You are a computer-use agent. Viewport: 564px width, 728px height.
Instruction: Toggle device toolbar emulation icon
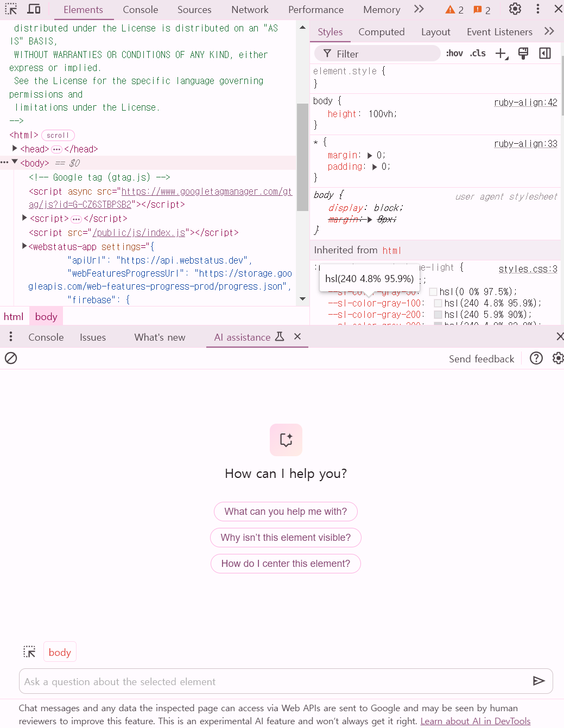point(34,9)
